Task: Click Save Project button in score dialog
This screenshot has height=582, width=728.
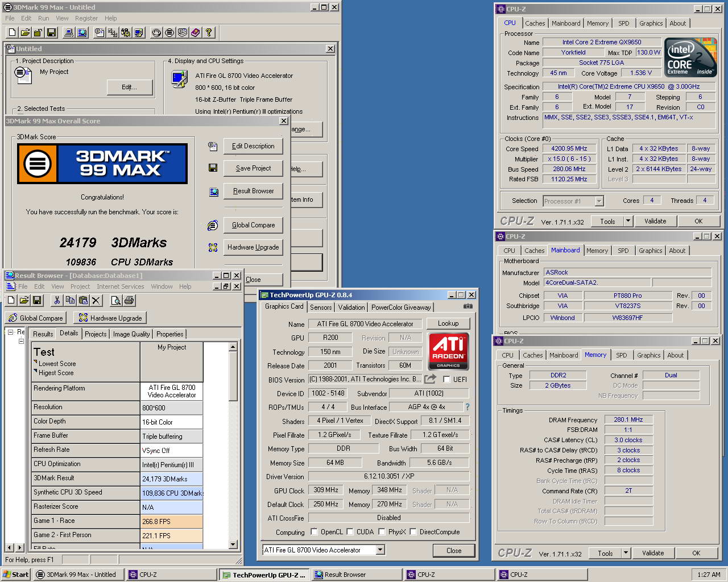Action: (x=253, y=168)
